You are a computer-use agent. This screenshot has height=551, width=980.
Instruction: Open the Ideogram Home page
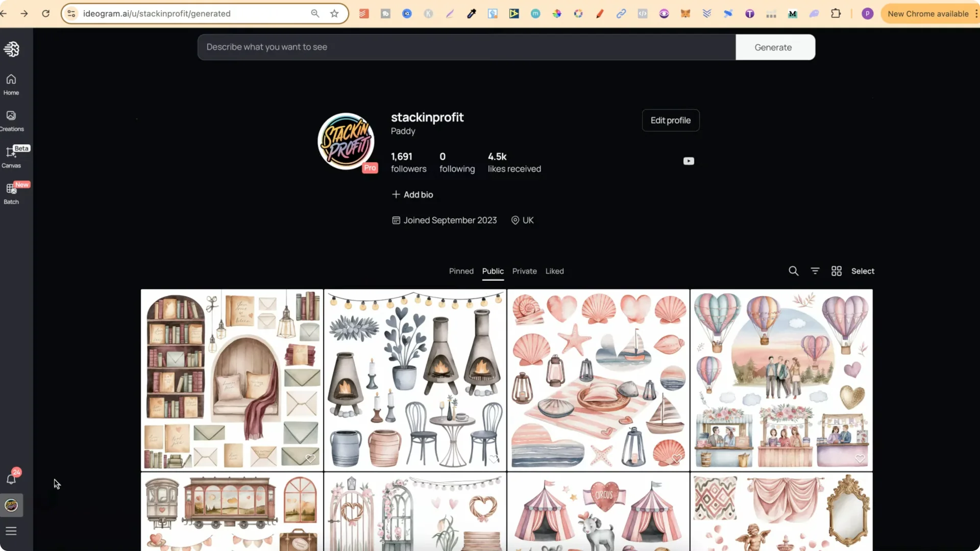point(10,83)
